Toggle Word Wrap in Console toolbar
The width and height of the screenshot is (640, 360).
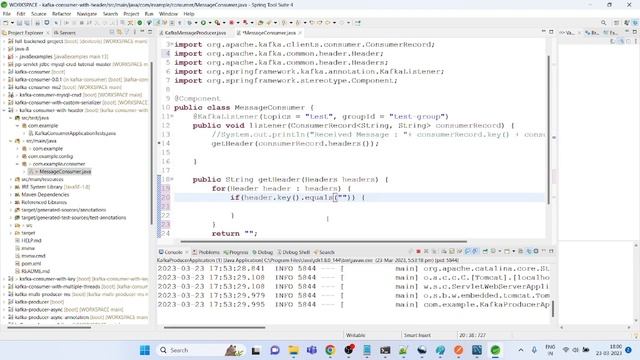click(460, 251)
